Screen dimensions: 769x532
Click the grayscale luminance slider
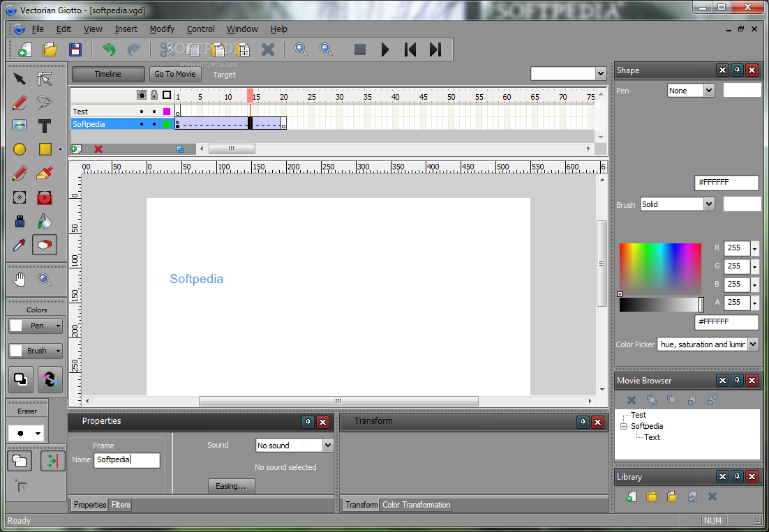[660, 304]
